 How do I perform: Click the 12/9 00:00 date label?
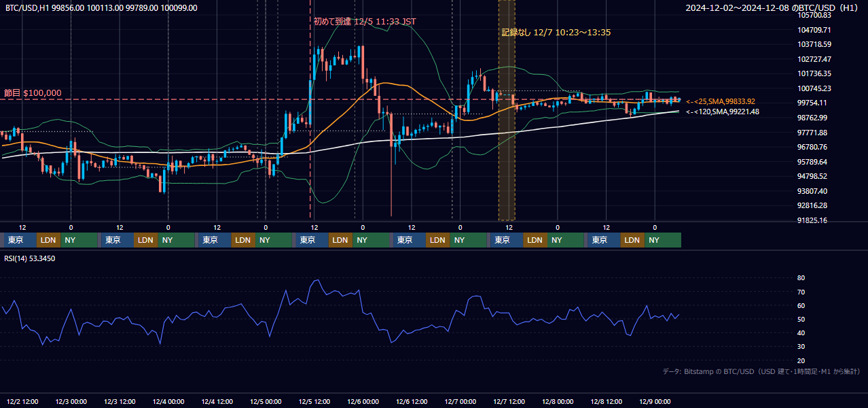(655, 401)
